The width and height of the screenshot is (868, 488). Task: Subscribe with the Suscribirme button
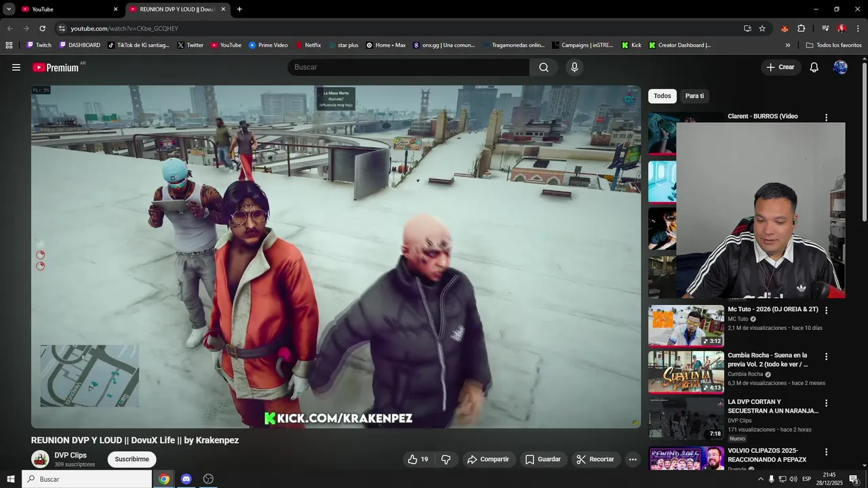pyautogui.click(x=132, y=460)
